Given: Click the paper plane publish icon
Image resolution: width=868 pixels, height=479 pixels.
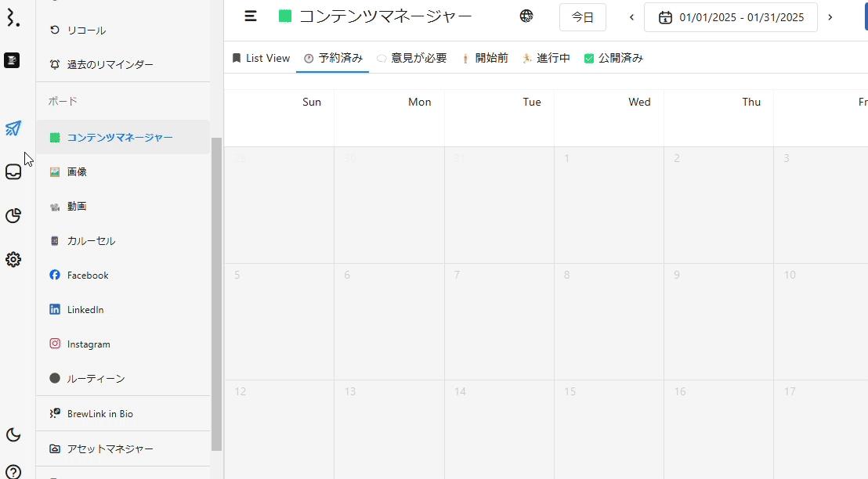Looking at the screenshot, I should 13,128.
